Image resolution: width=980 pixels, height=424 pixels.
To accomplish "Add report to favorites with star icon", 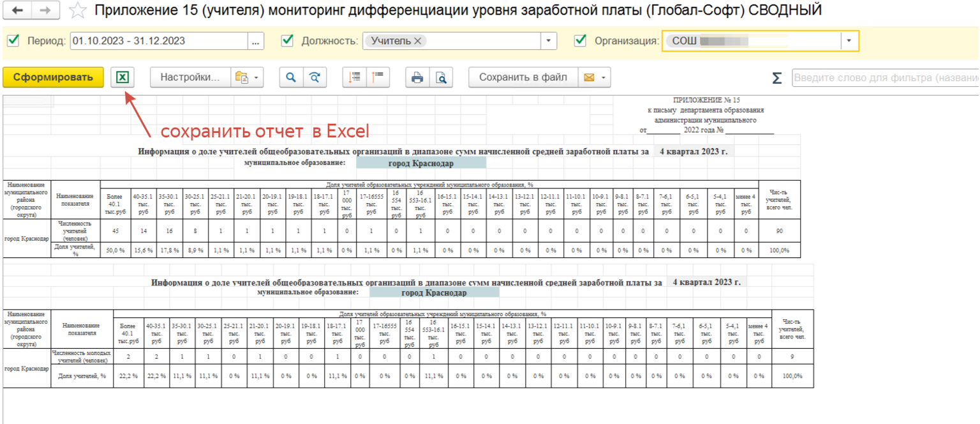I will coord(77,11).
